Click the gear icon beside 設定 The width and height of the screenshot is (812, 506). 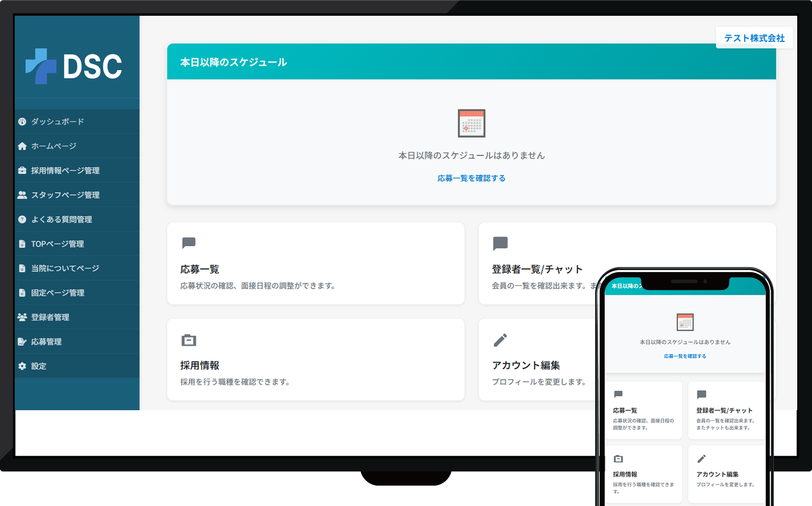[x=22, y=366]
